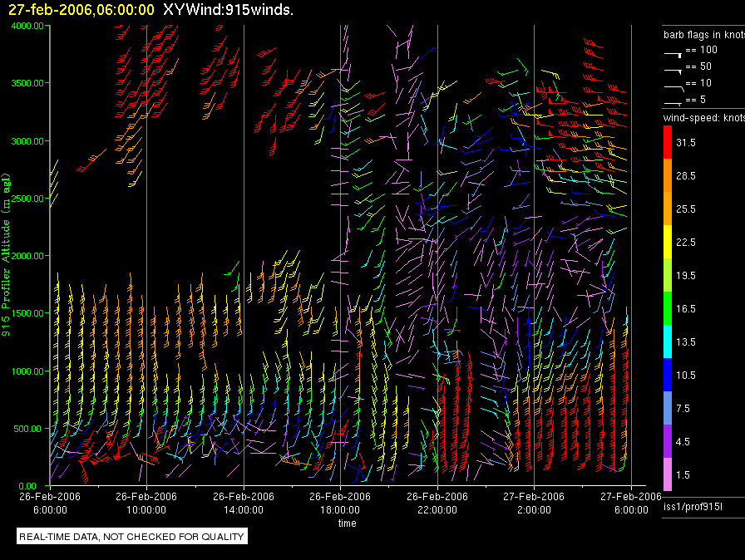The height and width of the screenshot is (560, 745).
Task: Click the yellow 22.5 knots swatch
Action: (x=668, y=242)
